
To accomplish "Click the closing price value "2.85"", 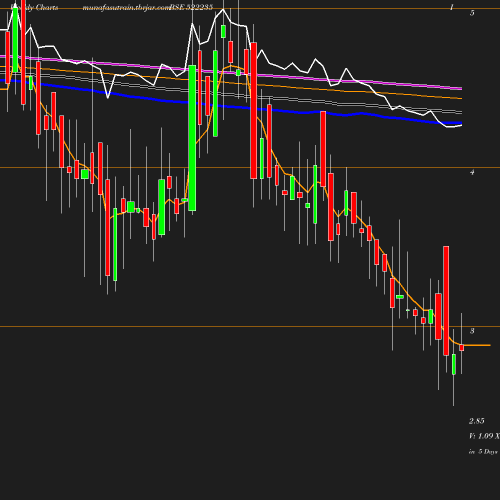I will coord(477,421).
